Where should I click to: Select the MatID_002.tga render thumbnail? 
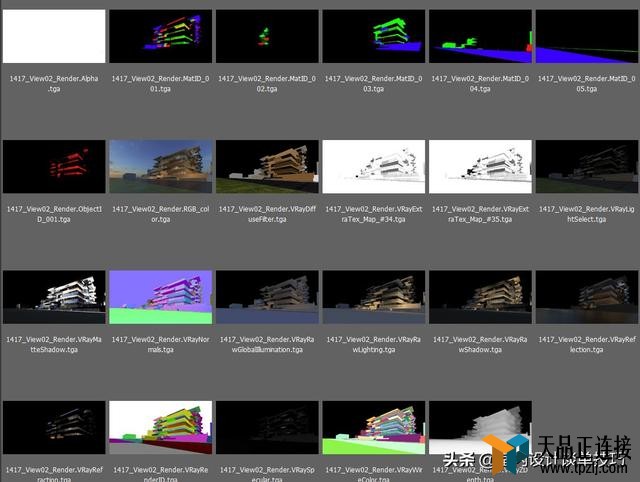coord(267,36)
